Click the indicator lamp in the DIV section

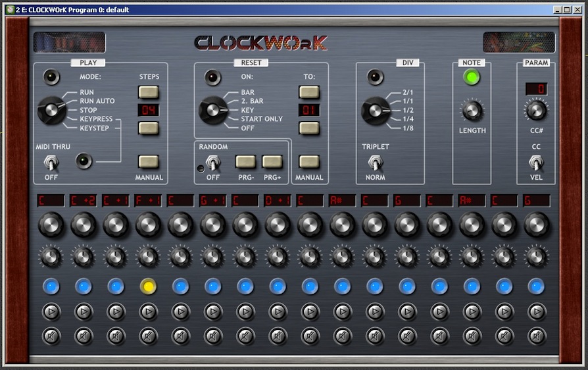(x=375, y=77)
